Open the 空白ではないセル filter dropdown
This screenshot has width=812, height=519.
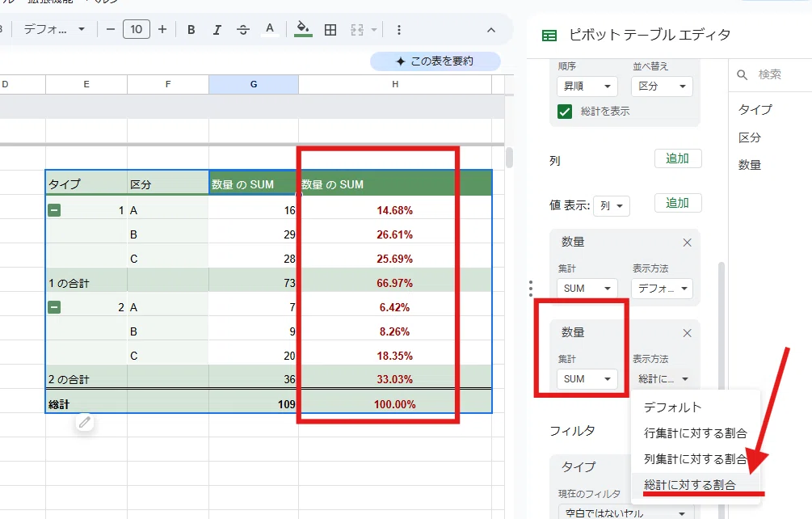coord(625,513)
